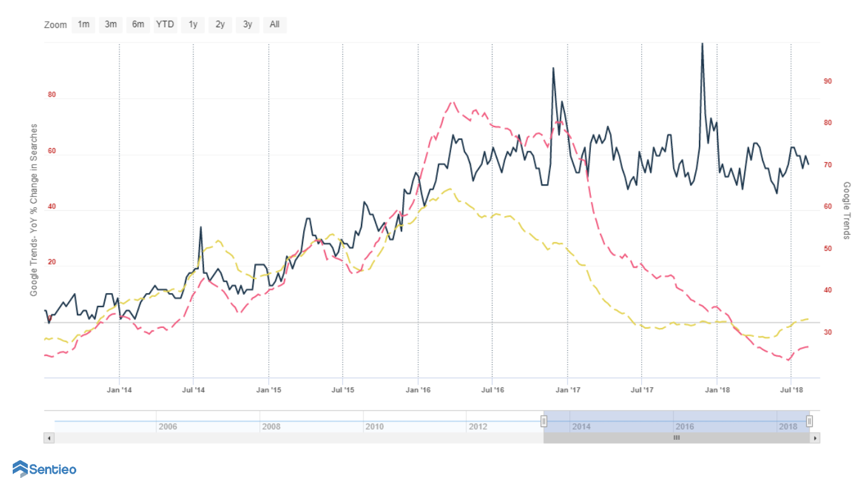Click the scrollbar right arrow
Image resolution: width=868 pixels, height=478 pixels.
815,438
